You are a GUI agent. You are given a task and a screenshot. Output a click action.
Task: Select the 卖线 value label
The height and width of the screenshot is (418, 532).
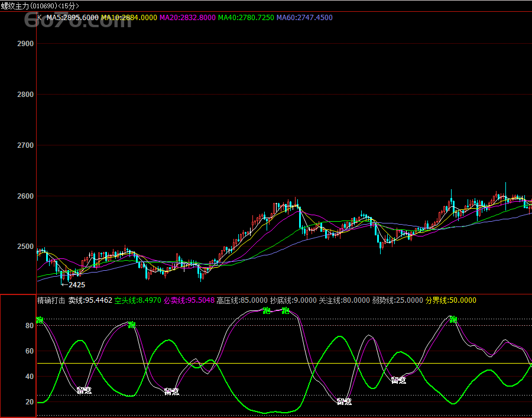[x=90, y=300]
